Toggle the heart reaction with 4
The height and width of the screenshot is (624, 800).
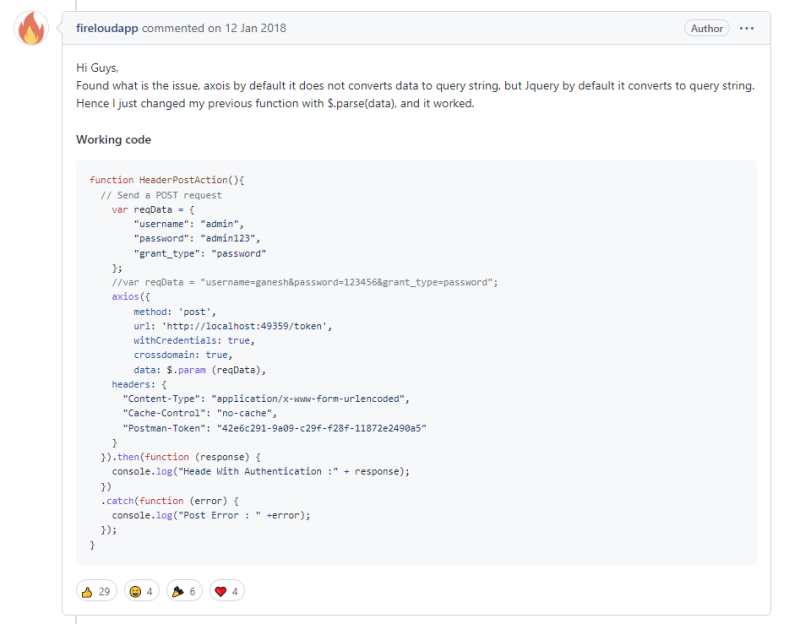click(227, 591)
